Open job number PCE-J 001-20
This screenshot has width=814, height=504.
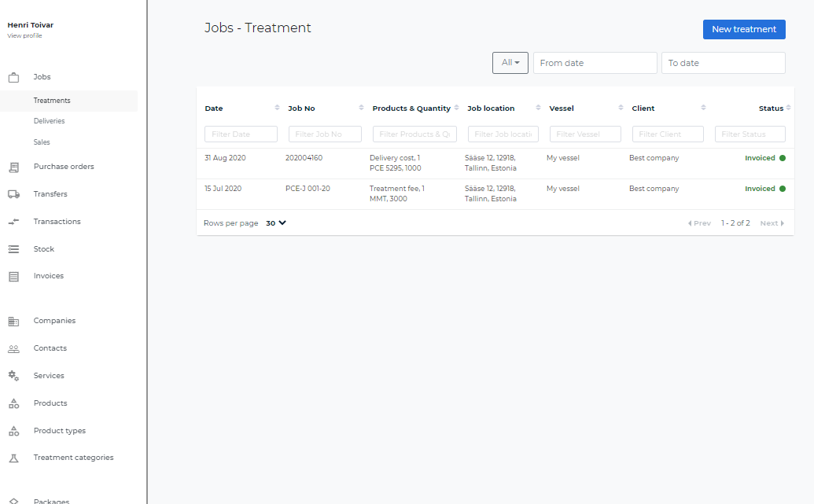[308, 189]
